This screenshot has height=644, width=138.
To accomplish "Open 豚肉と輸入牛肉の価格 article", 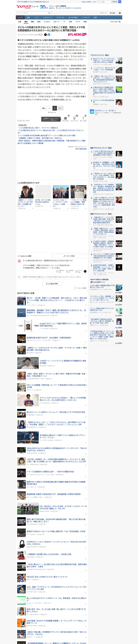I will 56,520.
